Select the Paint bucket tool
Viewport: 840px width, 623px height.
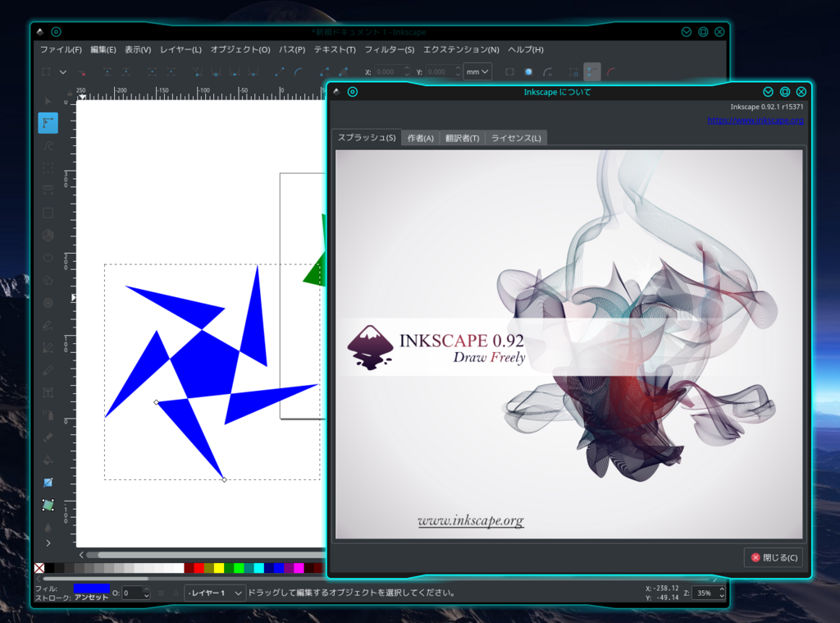(48, 460)
